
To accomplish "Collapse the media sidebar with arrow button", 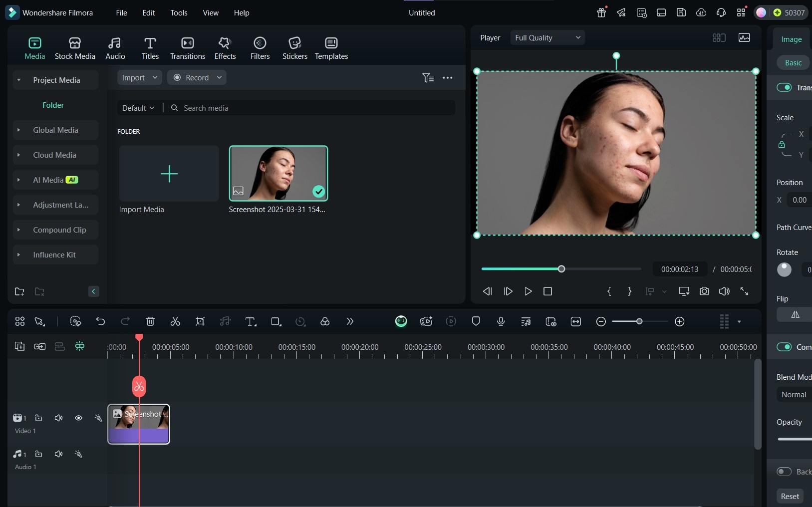I will [93, 291].
